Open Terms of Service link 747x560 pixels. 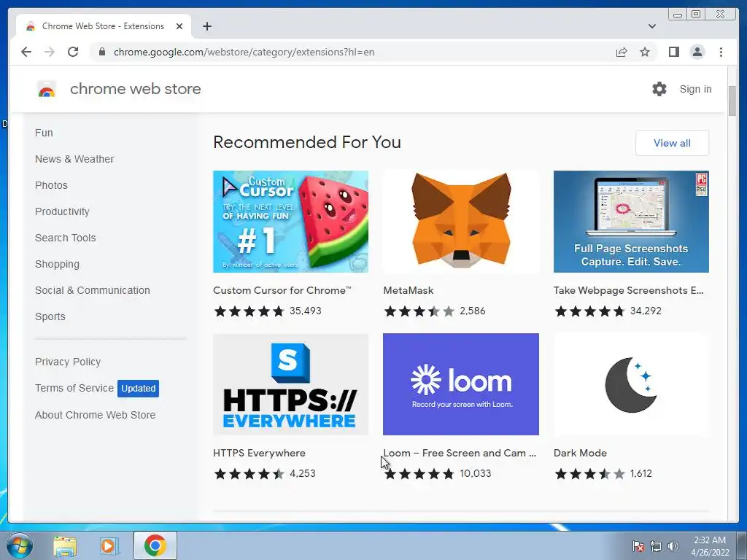(x=74, y=388)
